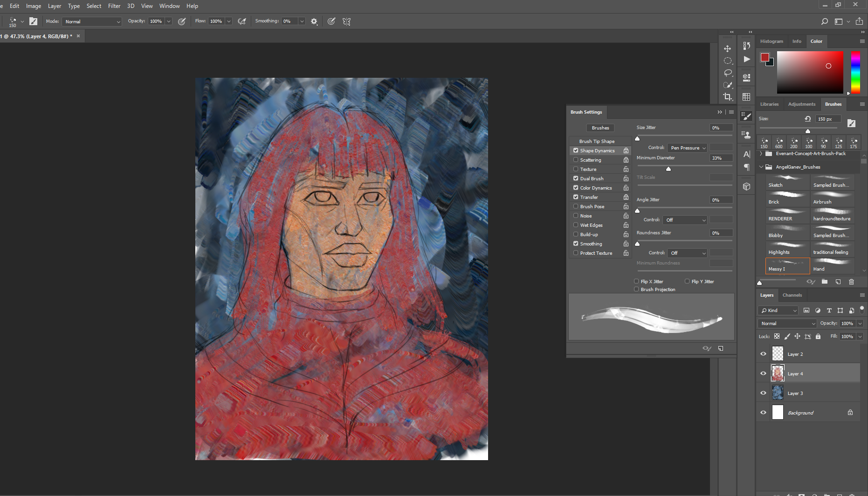868x496 pixels.
Task: Uncheck Shape Dynamics checkbox
Action: [576, 150]
